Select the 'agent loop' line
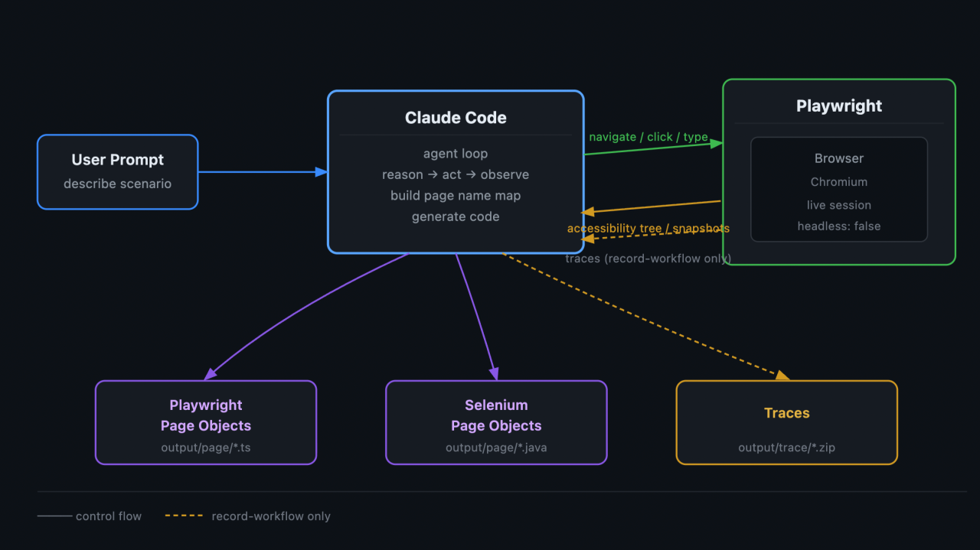The height and width of the screenshot is (550, 980). tap(456, 154)
